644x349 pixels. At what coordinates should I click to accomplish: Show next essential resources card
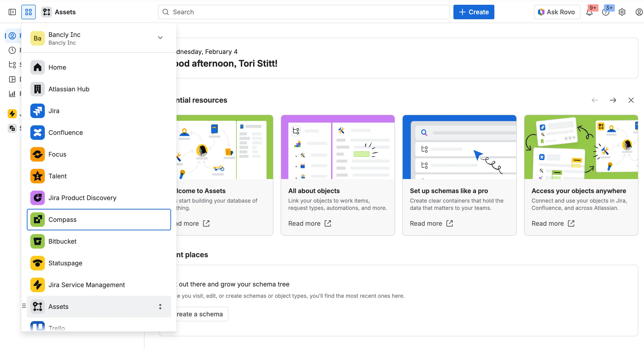613,100
